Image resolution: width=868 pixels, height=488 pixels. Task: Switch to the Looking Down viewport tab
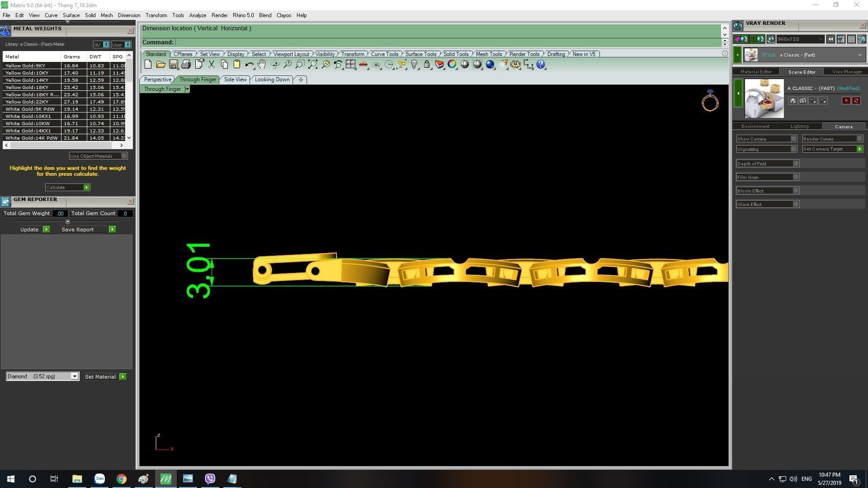pyautogui.click(x=272, y=80)
